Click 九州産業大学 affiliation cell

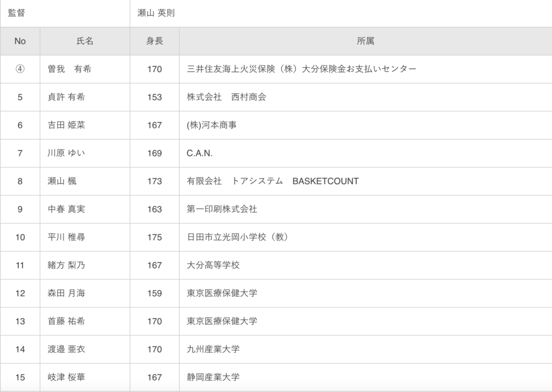365,349
